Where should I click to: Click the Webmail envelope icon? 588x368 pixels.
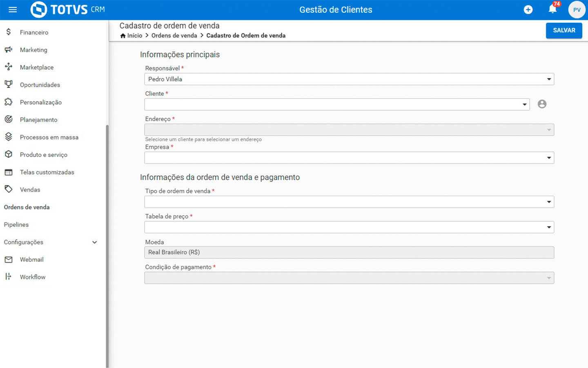point(9,260)
